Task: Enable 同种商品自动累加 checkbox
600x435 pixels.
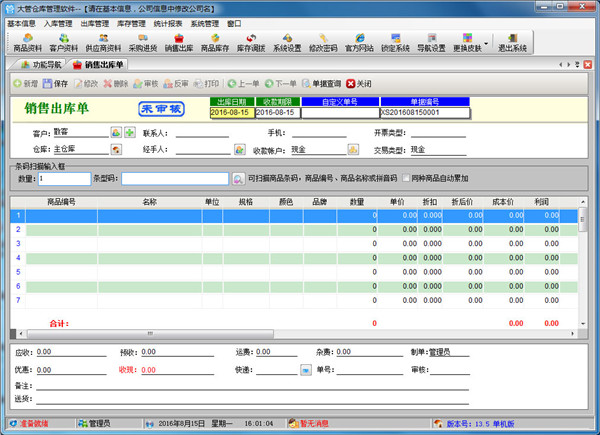Action: pyautogui.click(x=405, y=178)
